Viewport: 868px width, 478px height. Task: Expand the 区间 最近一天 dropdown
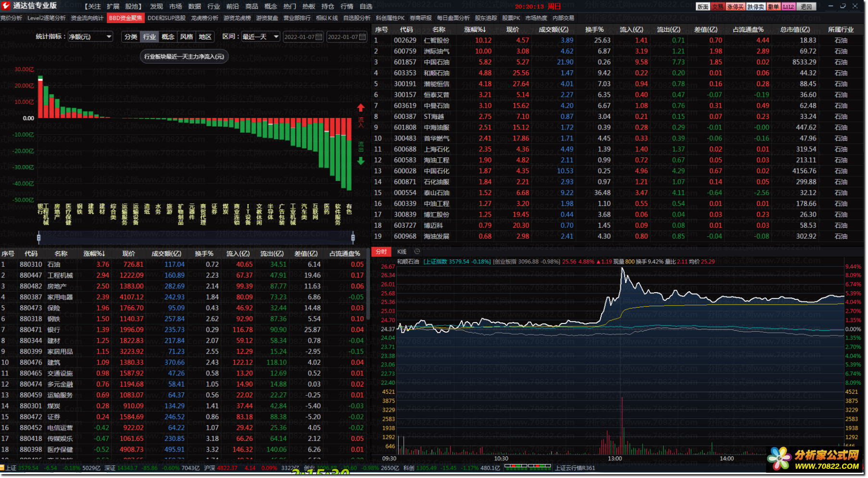[260, 37]
